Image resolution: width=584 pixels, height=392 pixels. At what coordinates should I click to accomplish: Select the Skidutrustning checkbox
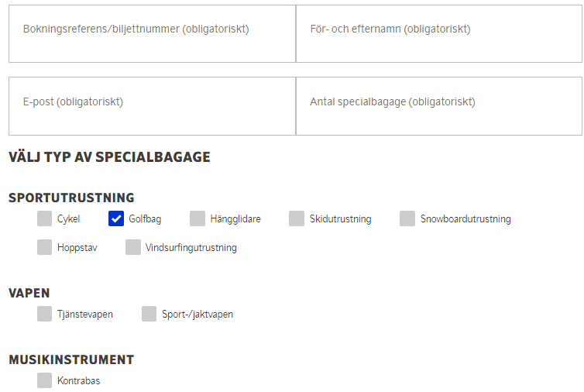pyautogui.click(x=297, y=218)
